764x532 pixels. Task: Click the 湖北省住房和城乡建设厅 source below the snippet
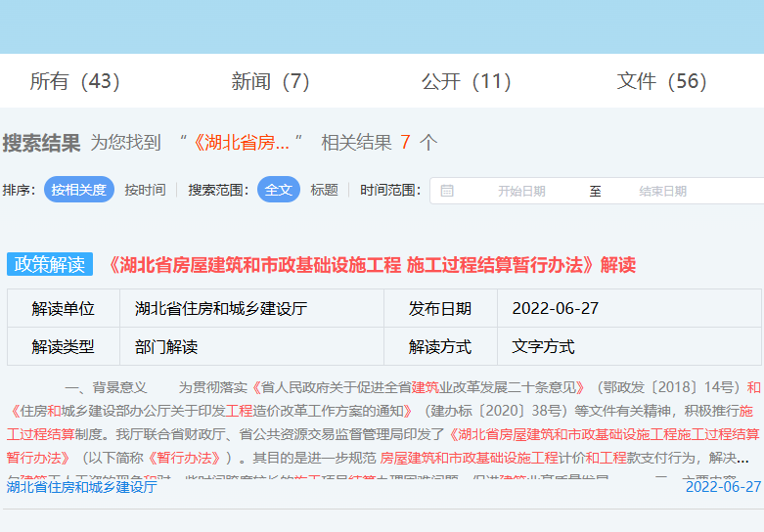click(x=81, y=486)
